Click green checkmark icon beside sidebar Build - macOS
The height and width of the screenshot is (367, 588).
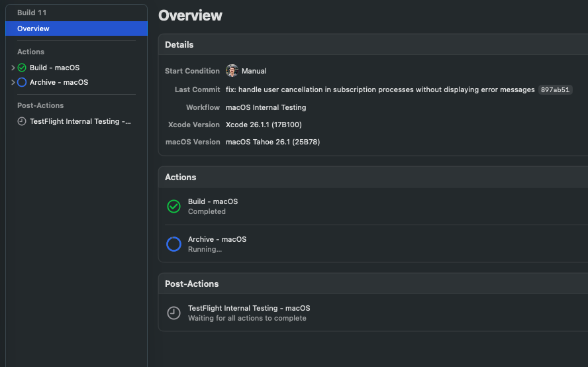[22, 68]
